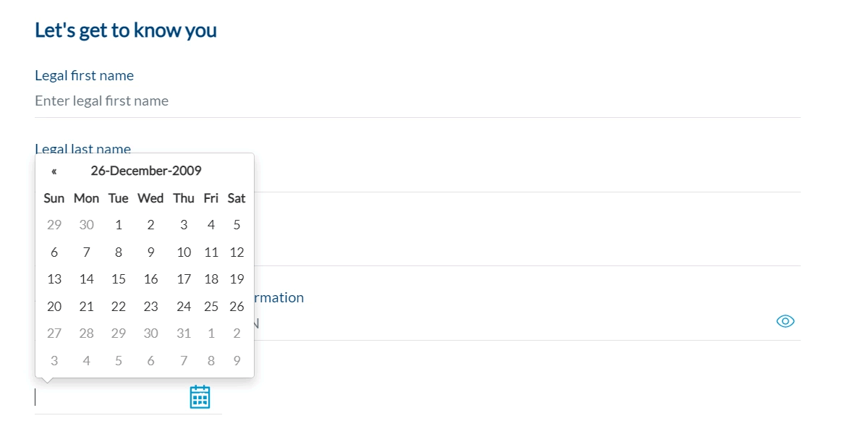Go to previous month with double-arrow
This screenshot has width=868, height=434.
(54, 171)
